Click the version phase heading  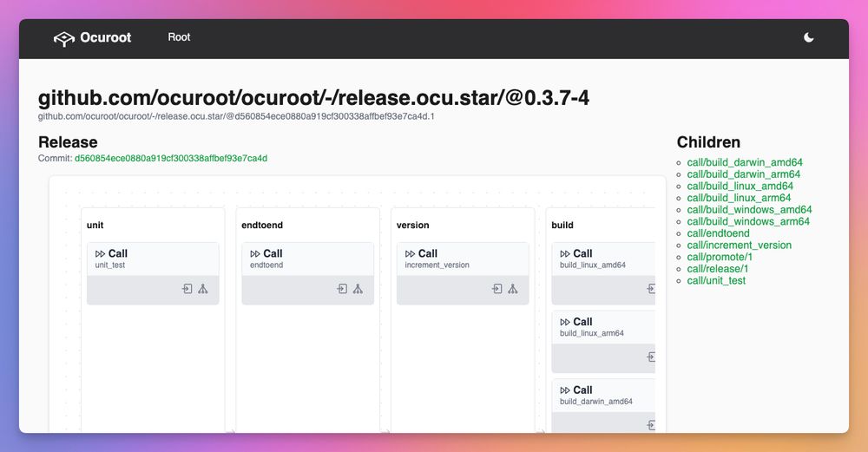(413, 226)
